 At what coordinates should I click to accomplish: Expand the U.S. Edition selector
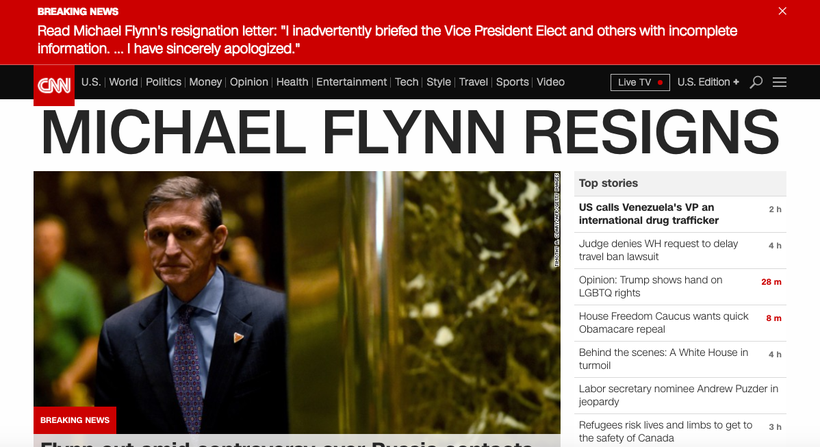(708, 82)
